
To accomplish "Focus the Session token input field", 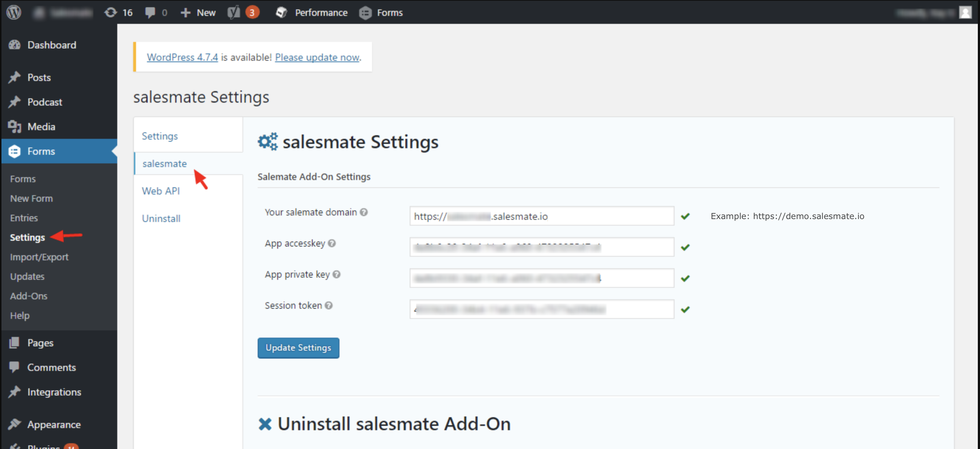I will click(542, 309).
